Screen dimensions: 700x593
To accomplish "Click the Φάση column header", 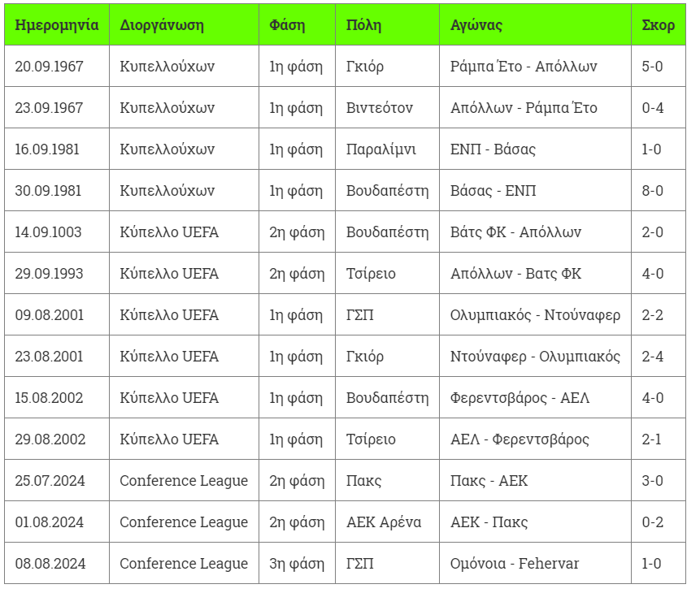I will click(x=287, y=25).
